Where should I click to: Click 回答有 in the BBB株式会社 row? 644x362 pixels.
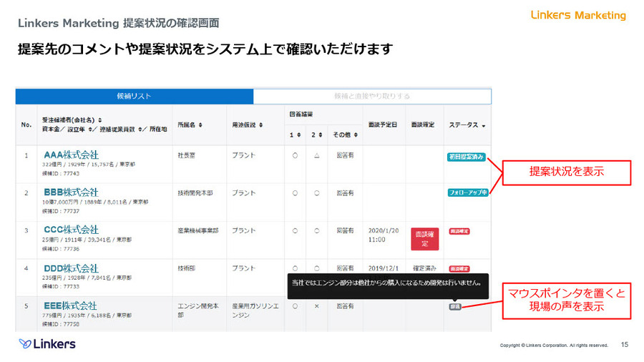(x=345, y=193)
